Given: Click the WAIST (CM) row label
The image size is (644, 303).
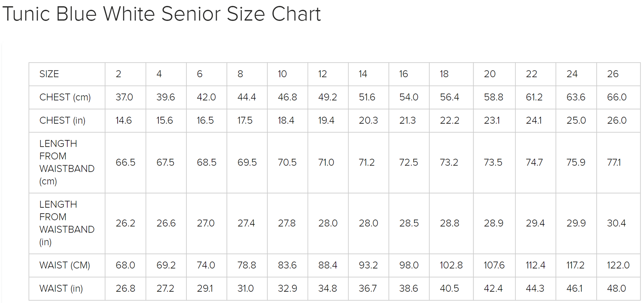Looking at the screenshot, I should click(64, 265).
